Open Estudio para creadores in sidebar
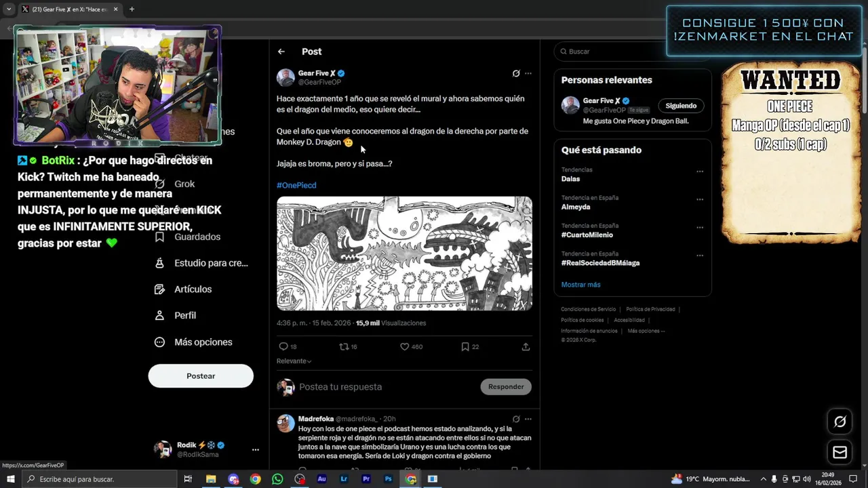The width and height of the screenshot is (868, 488). (x=211, y=263)
